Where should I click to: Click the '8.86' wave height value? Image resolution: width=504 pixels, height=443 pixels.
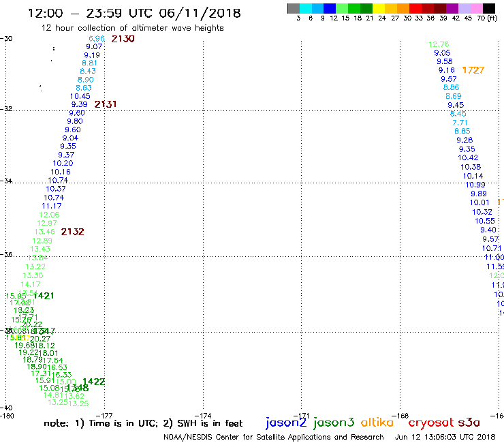[x=452, y=87]
